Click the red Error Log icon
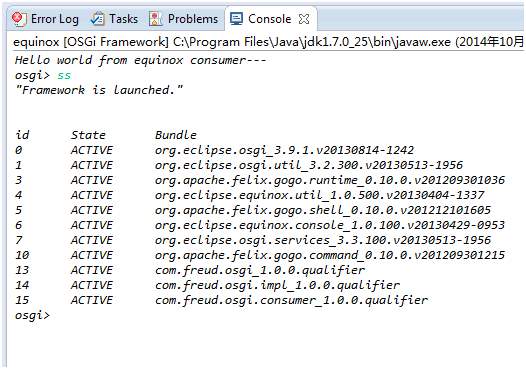The width and height of the screenshot is (526, 369). coord(19,19)
